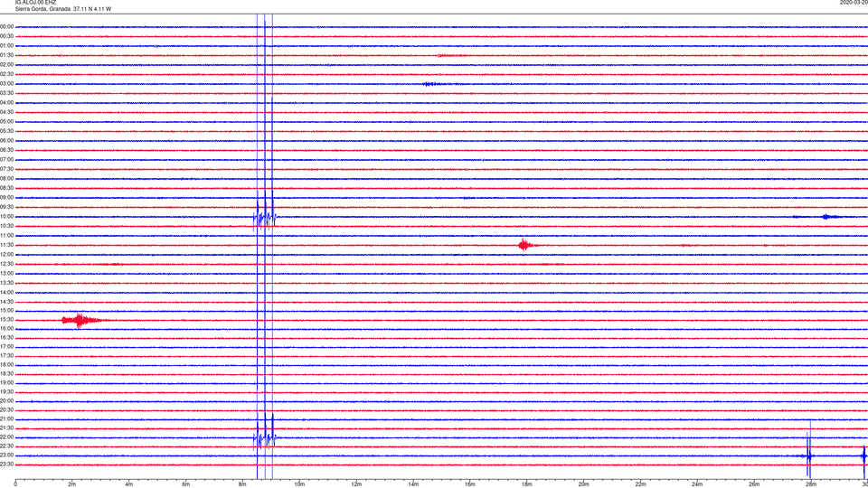This screenshot has width=868, height=488.
Task: Click the 12m tick label on time axis
Action: pyautogui.click(x=356, y=484)
